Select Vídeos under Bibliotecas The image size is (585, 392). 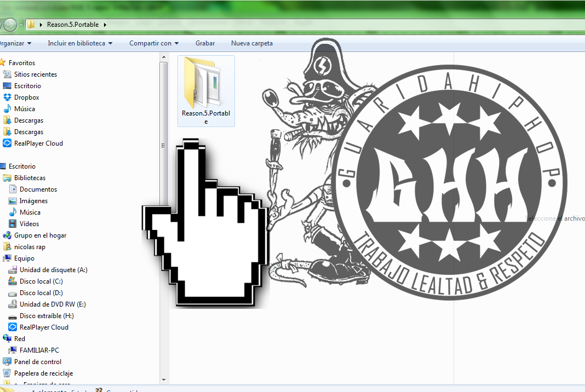click(29, 224)
